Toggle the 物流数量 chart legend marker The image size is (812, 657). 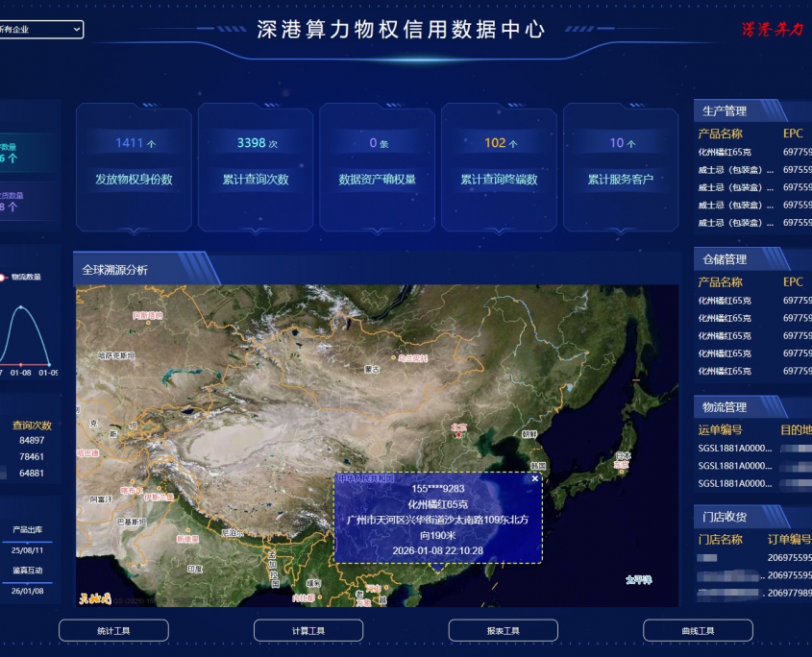6,277
